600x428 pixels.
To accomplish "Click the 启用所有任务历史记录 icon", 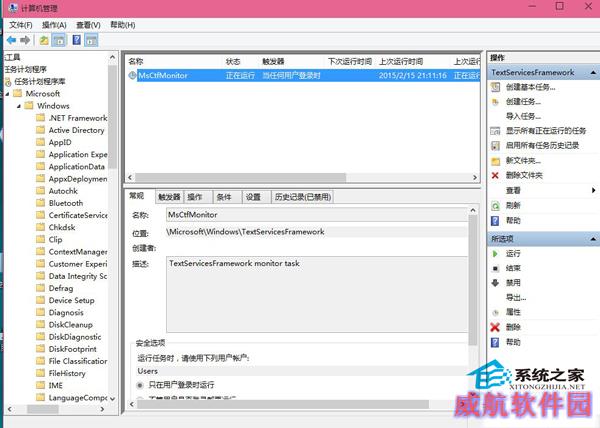I will [x=495, y=146].
